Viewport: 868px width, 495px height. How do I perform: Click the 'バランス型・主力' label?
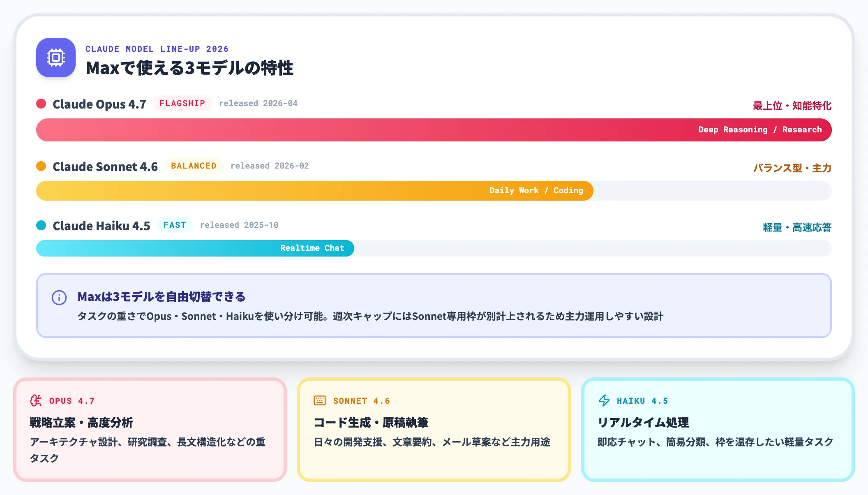tap(792, 168)
